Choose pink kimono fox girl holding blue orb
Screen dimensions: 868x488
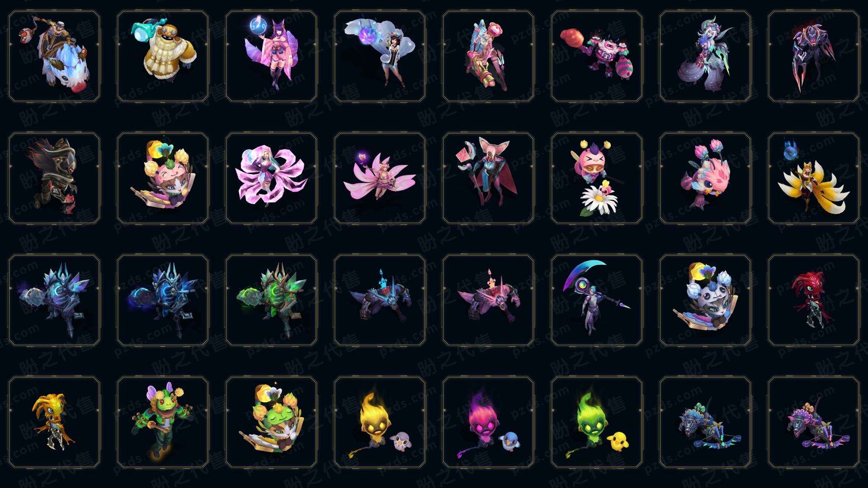click(x=271, y=56)
